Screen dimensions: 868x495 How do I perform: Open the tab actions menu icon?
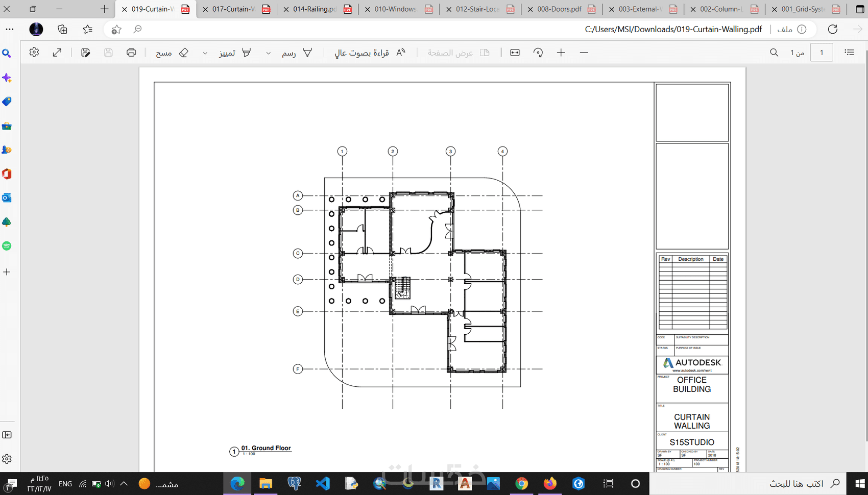(860, 9)
